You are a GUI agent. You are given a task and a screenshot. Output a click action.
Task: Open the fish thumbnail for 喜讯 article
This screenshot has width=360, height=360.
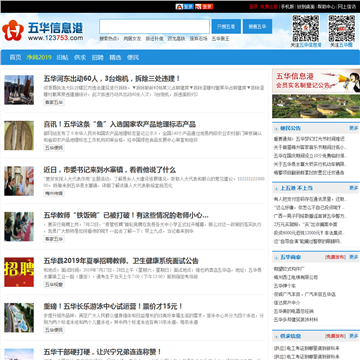(19, 135)
